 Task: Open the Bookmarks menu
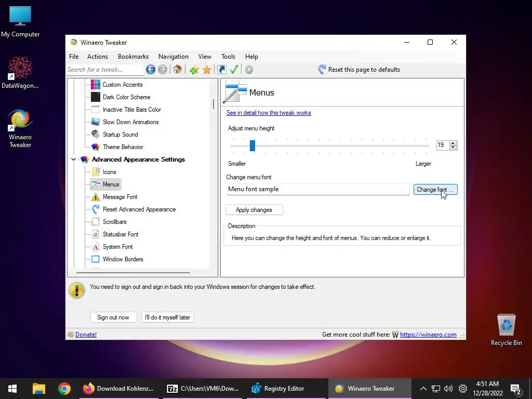tap(133, 57)
